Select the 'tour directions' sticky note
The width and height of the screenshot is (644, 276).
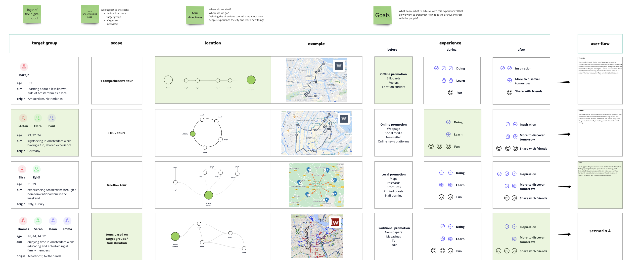pos(195,15)
